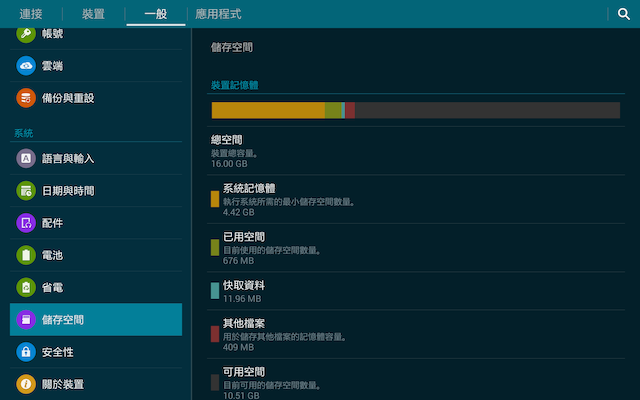This screenshot has width=640, height=400.
Task: Tap the blue cloud icon for 雲端
Action: coord(26,66)
